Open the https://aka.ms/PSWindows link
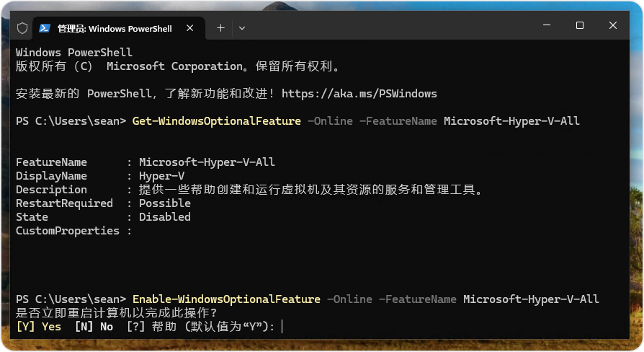The image size is (644, 352). pyautogui.click(x=359, y=94)
